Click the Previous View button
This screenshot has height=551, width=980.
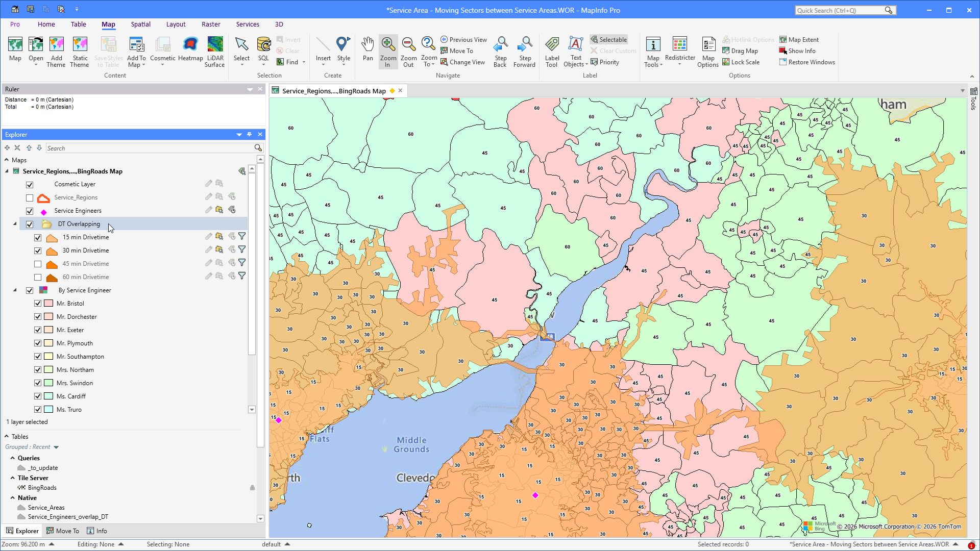tap(463, 40)
